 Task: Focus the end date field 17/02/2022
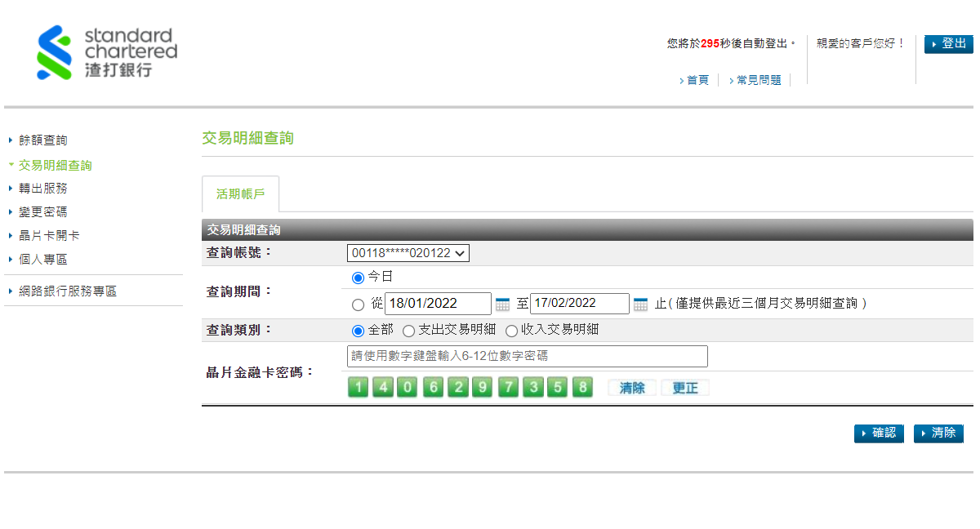pos(580,304)
